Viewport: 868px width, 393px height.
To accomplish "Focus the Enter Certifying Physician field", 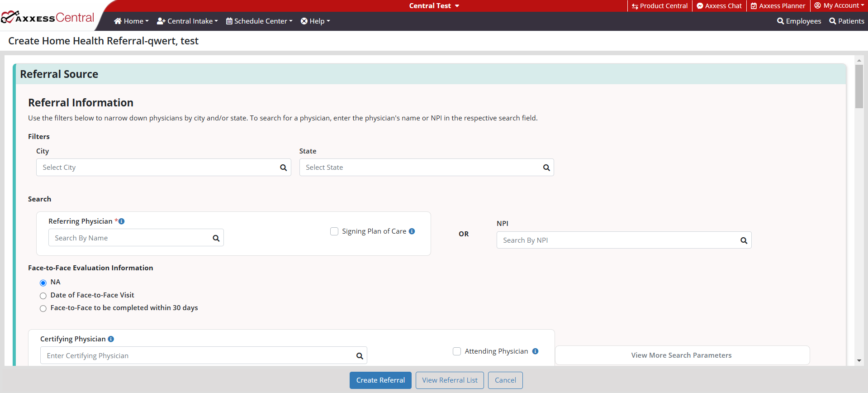I will (x=204, y=356).
